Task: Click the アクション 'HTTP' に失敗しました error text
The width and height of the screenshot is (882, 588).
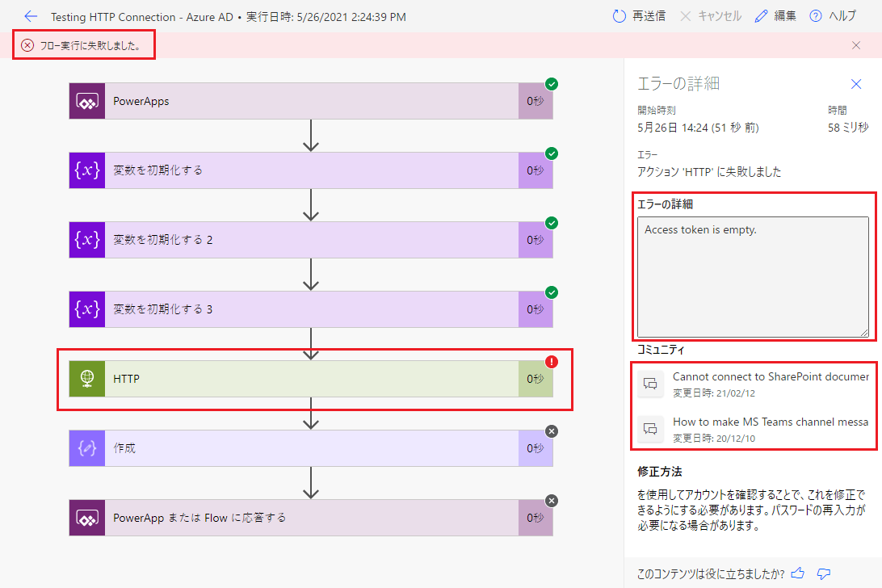Action: pyautogui.click(x=709, y=172)
